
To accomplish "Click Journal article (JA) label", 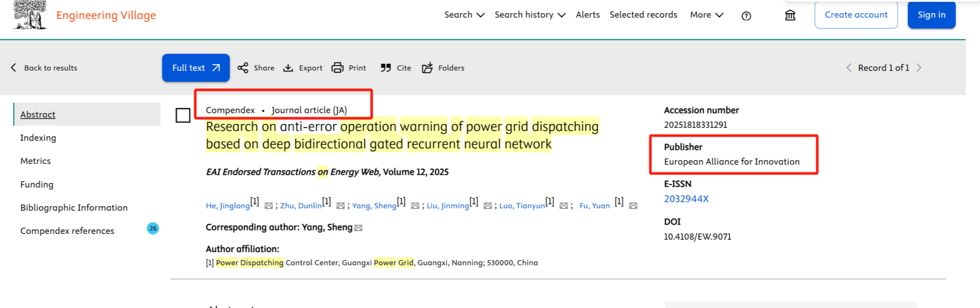I will click(x=309, y=110).
